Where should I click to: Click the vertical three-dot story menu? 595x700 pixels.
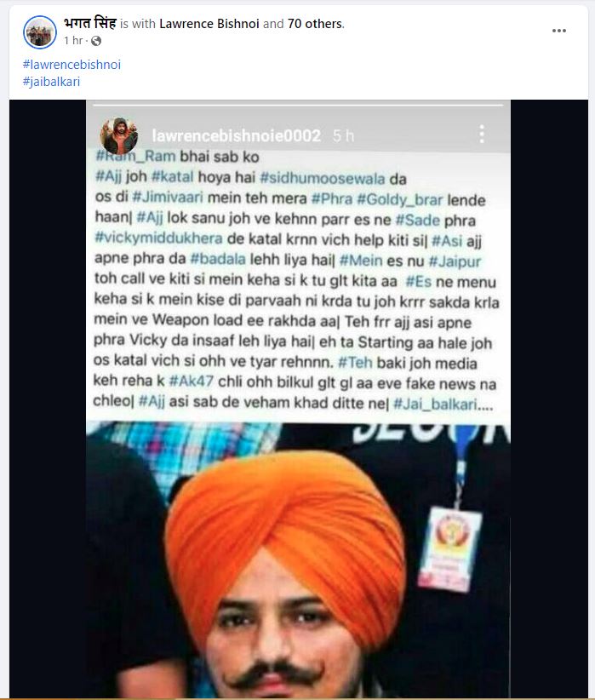point(482,134)
